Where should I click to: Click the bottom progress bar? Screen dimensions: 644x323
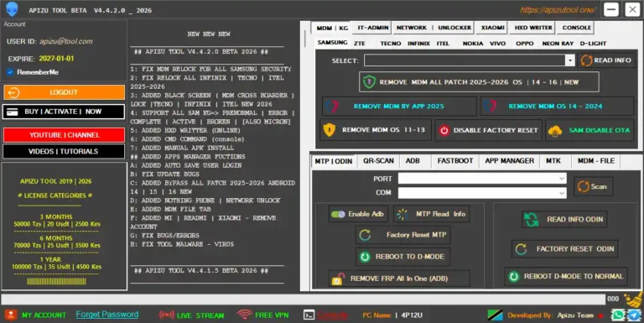303,299
